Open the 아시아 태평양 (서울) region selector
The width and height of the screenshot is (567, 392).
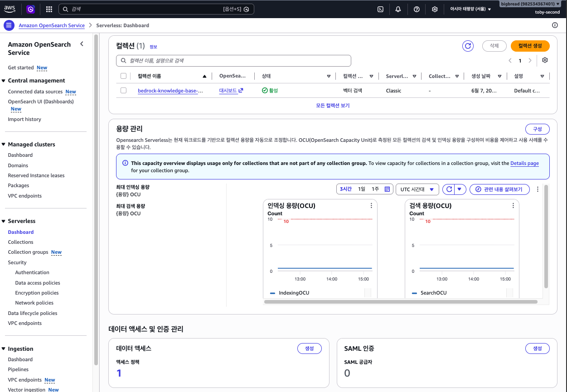pos(470,9)
